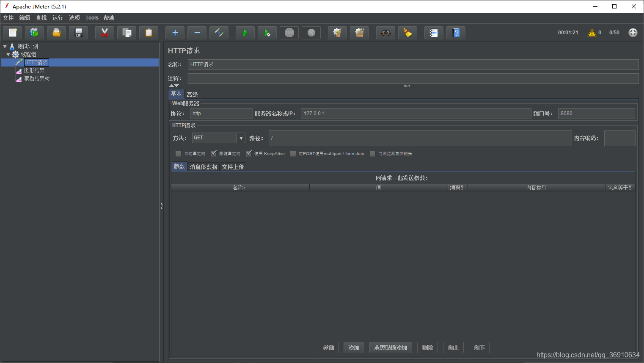Click the Stop test icon

(289, 33)
